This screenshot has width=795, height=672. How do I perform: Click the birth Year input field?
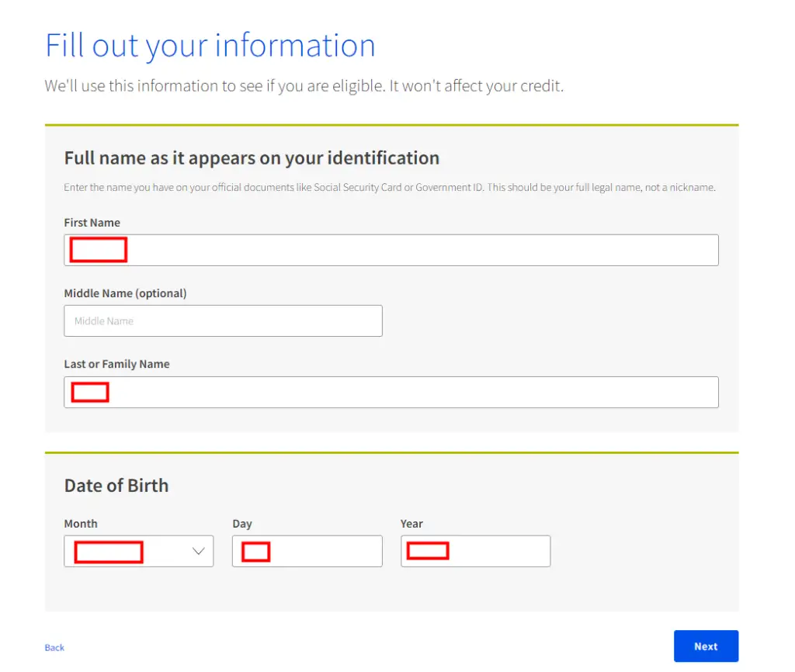pos(475,551)
